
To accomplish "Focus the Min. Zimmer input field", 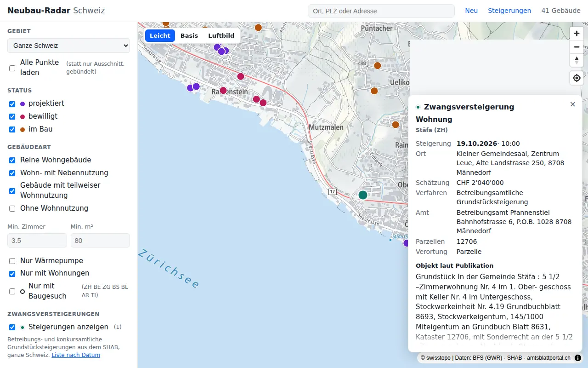I will coord(37,241).
